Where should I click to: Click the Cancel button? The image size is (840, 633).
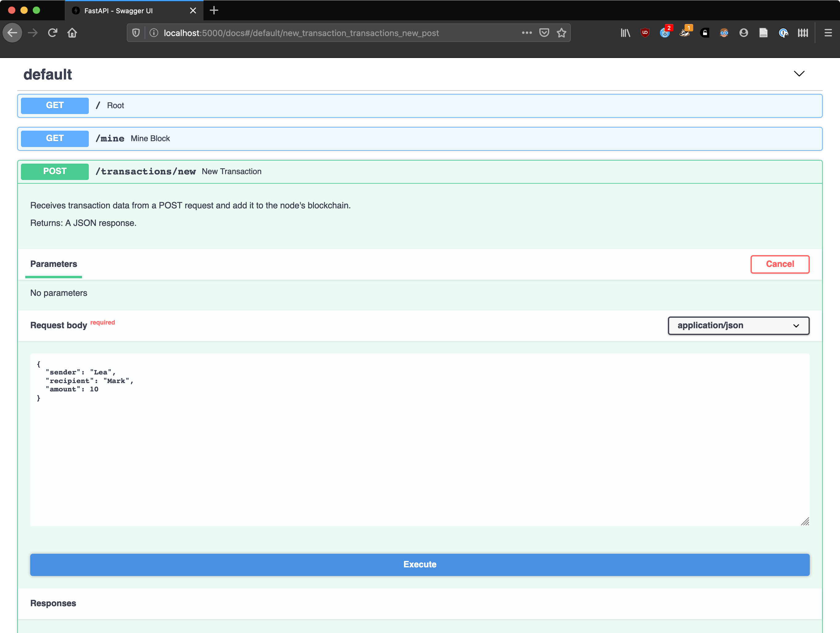[x=780, y=264]
